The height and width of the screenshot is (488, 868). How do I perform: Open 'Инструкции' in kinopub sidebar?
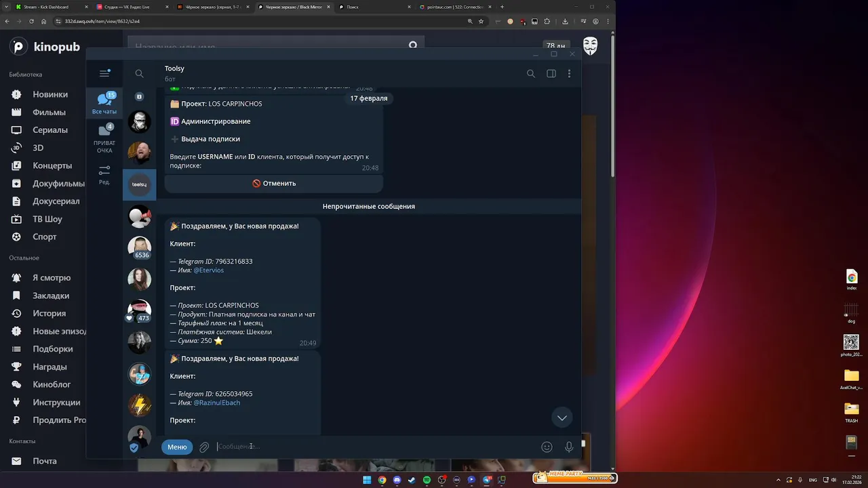[56, 403]
